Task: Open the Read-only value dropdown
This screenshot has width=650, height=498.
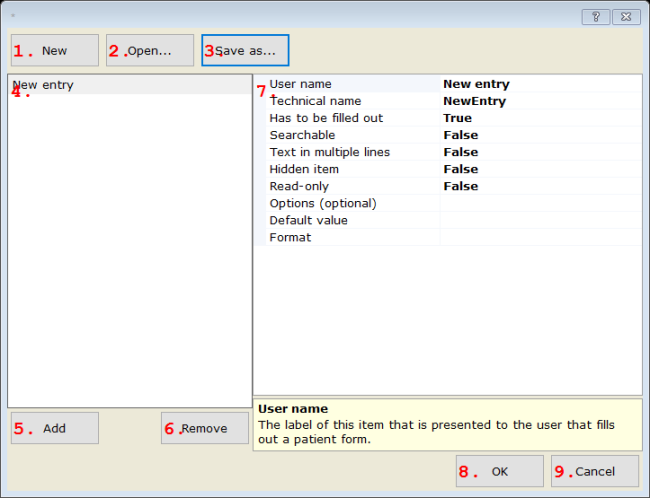Action: coord(540,186)
